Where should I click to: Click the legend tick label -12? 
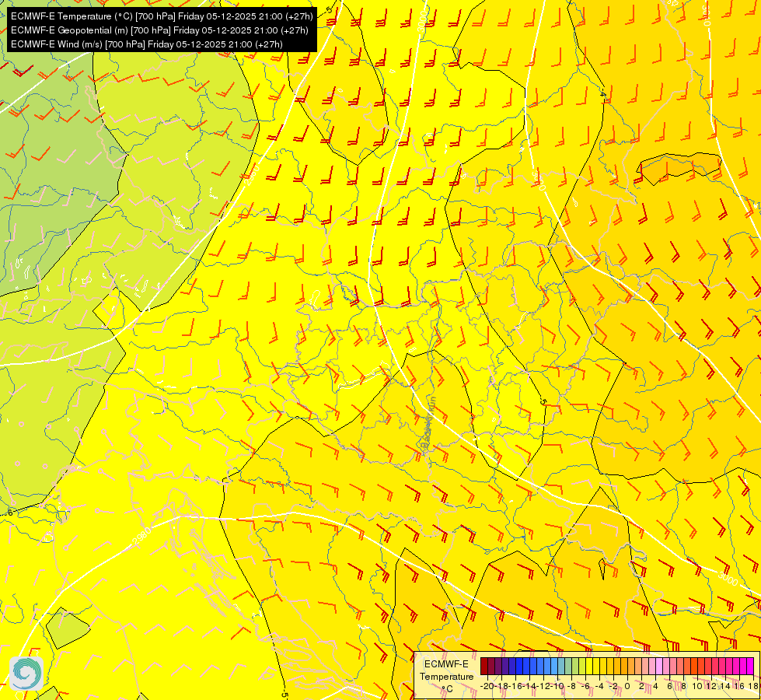click(x=543, y=686)
